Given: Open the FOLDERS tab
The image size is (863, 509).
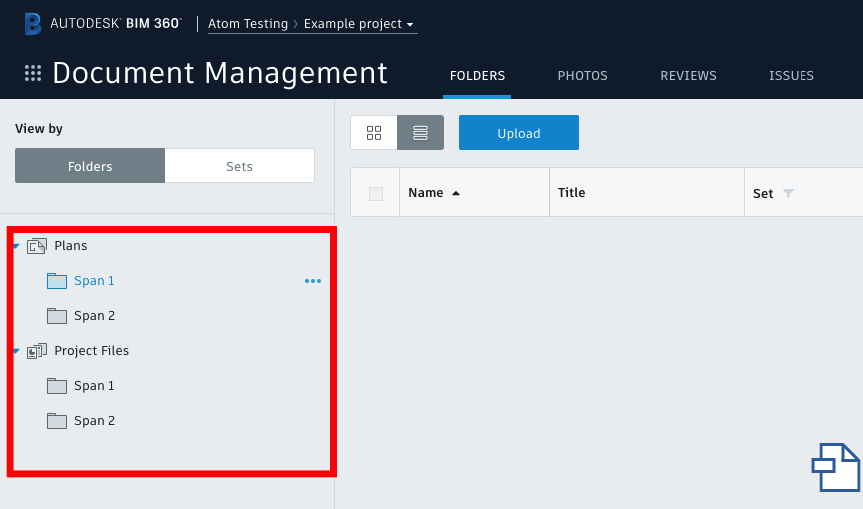Looking at the screenshot, I should [x=477, y=76].
